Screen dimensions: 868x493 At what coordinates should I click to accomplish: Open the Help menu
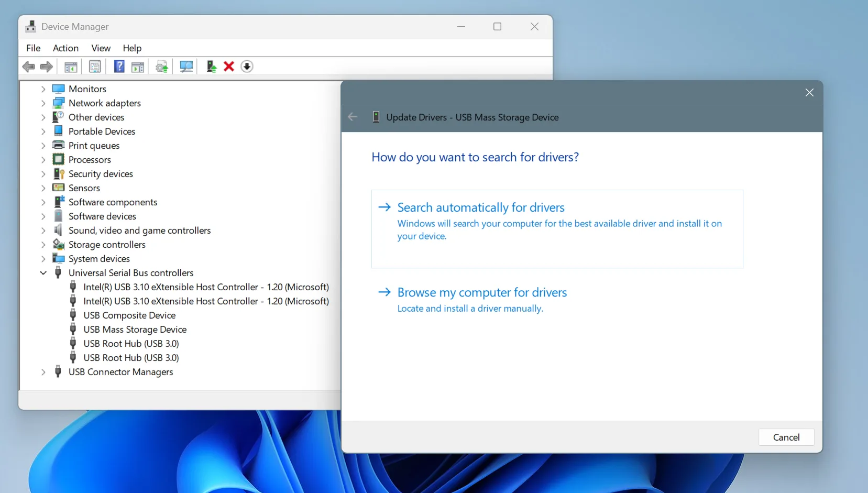(x=132, y=48)
